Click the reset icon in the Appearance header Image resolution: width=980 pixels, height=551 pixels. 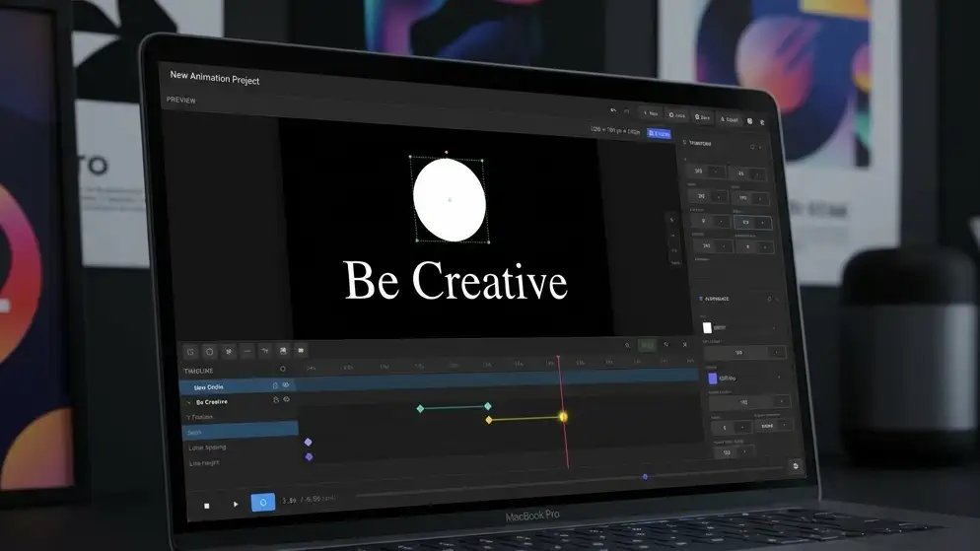[x=769, y=300]
